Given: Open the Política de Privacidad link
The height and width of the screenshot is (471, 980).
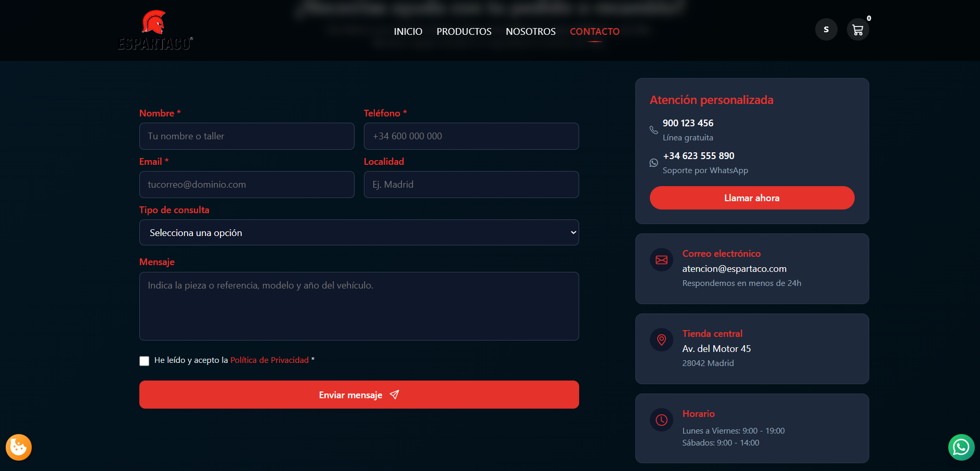Looking at the screenshot, I should (x=269, y=360).
